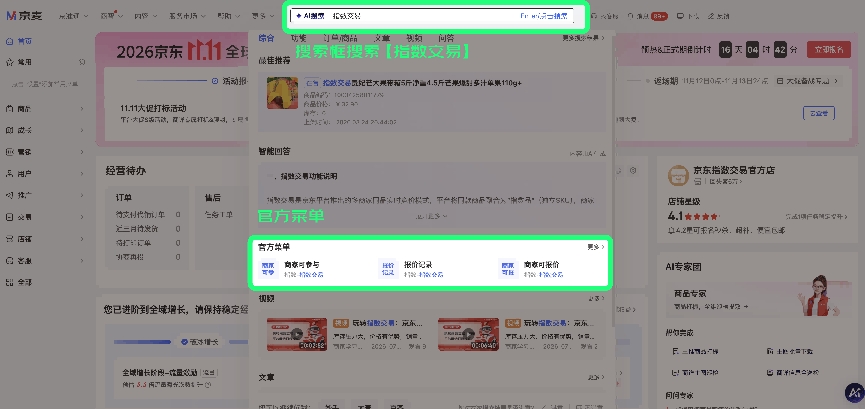This screenshot has width=865, height=409.
Task: Click the pin icon next to 常用
Action: coord(82,62)
